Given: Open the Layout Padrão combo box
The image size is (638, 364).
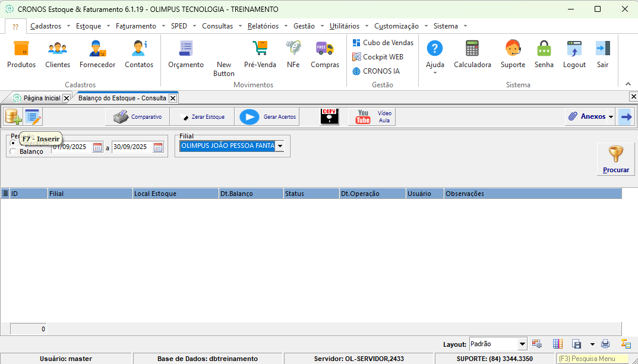Looking at the screenshot, I should coord(522,344).
